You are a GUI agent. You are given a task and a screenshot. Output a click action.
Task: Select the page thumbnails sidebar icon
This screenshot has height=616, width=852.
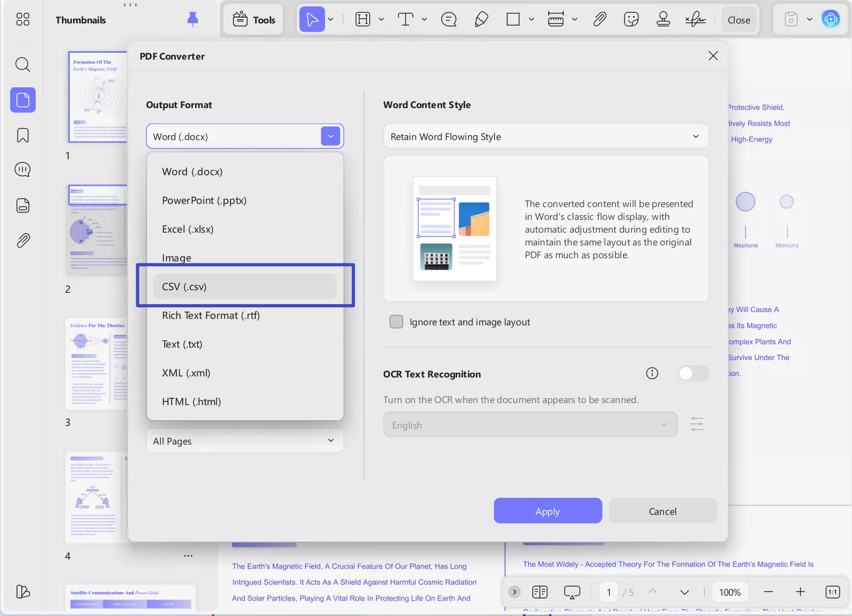point(23,100)
